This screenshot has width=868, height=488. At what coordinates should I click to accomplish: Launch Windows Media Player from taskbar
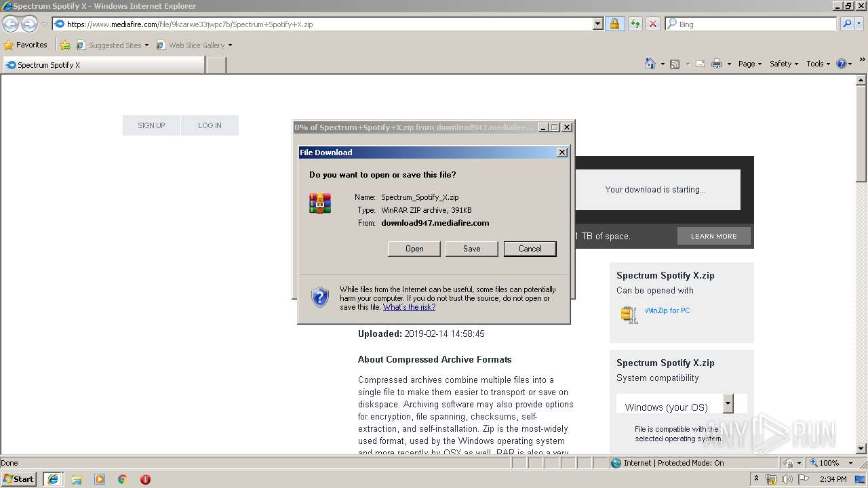tap(100, 479)
